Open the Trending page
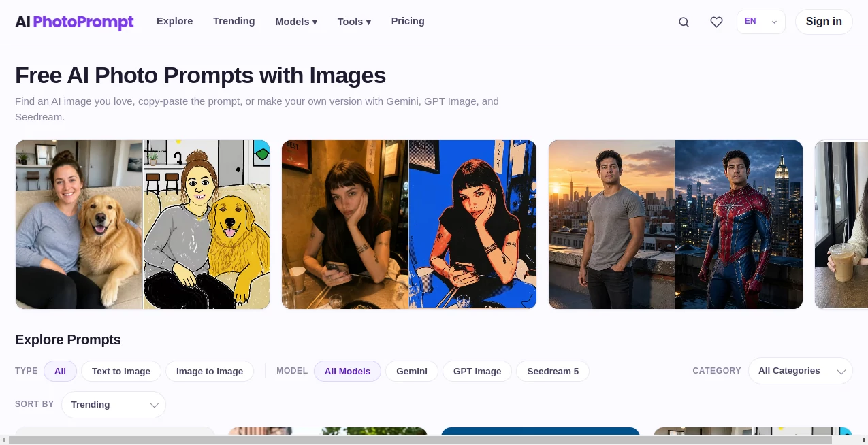This screenshot has width=868, height=445. tap(234, 21)
